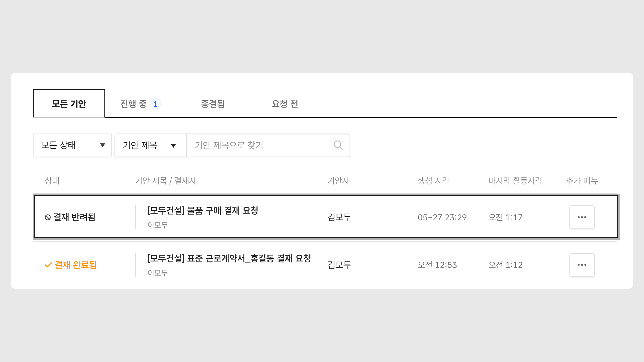Click the 생성 시각 column header
The width and height of the screenshot is (644, 362).
(x=434, y=181)
